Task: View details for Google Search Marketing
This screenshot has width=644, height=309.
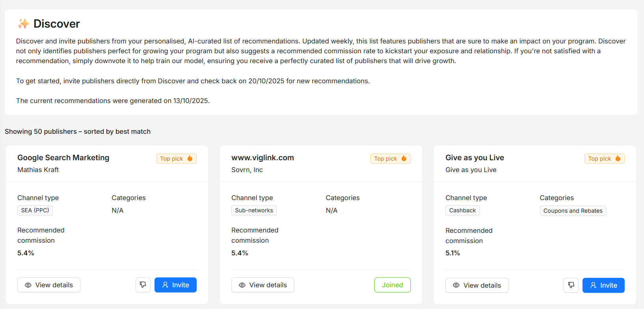Action: tap(49, 285)
